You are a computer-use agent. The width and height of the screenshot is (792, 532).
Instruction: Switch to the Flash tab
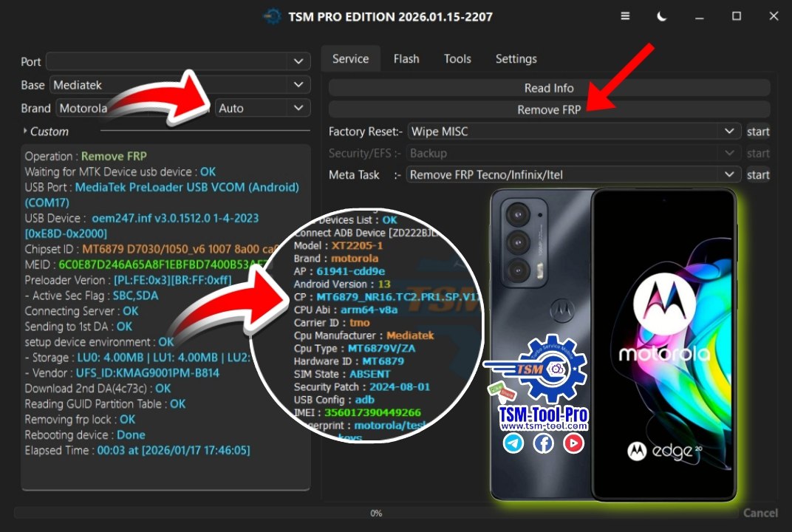(x=406, y=58)
